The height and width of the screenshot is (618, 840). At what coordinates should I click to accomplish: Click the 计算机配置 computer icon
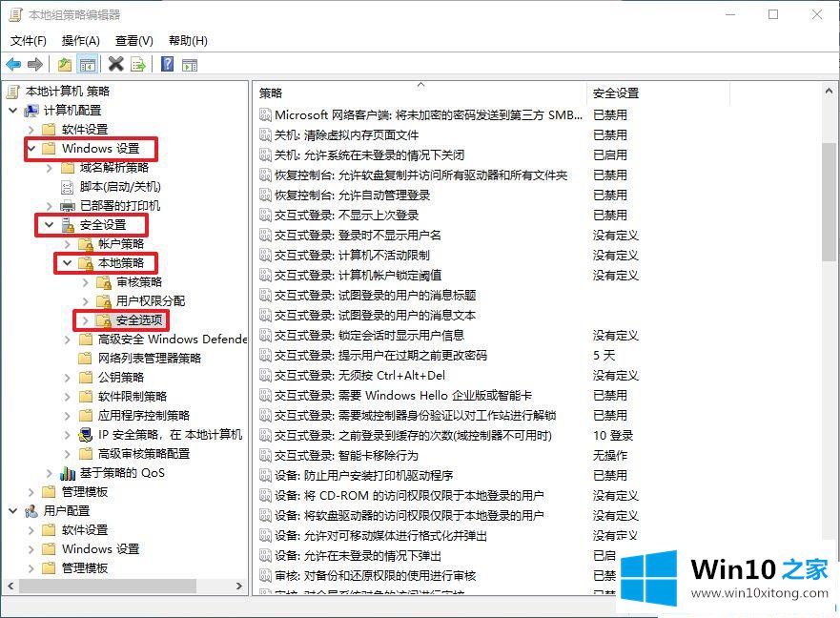[31, 111]
